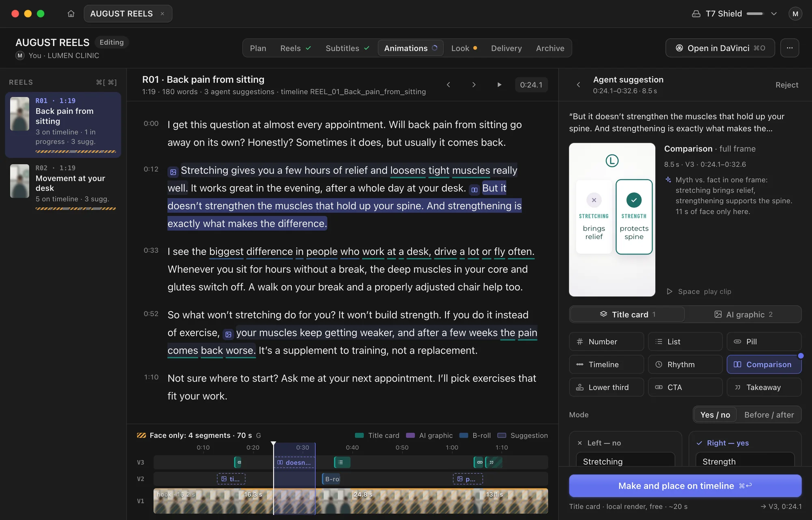Click the image marker before Stretching gives
The height and width of the screenshot is (520, 812).
(173, 172)
